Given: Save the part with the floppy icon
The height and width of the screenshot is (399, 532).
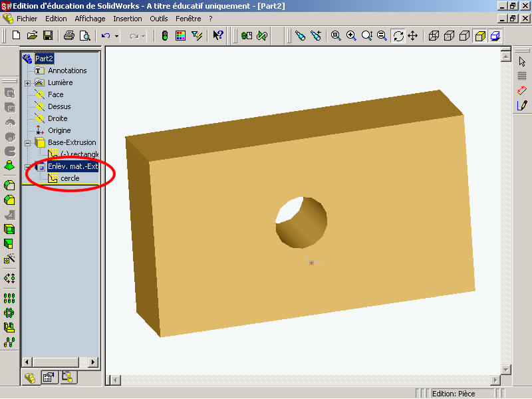Looking at the screenshot, I should pos(47,35).
